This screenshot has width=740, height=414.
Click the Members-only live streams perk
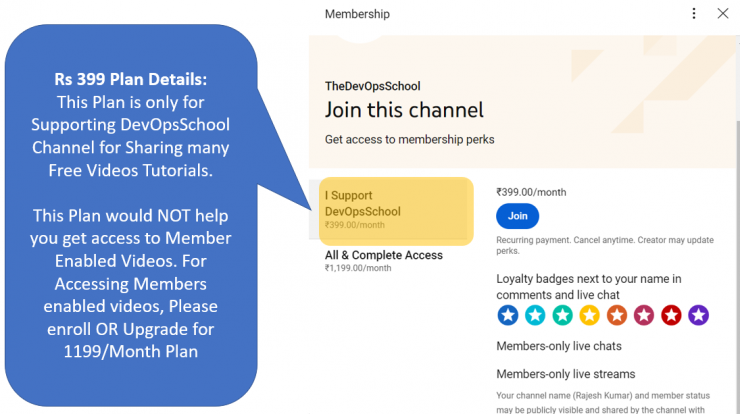565,374
